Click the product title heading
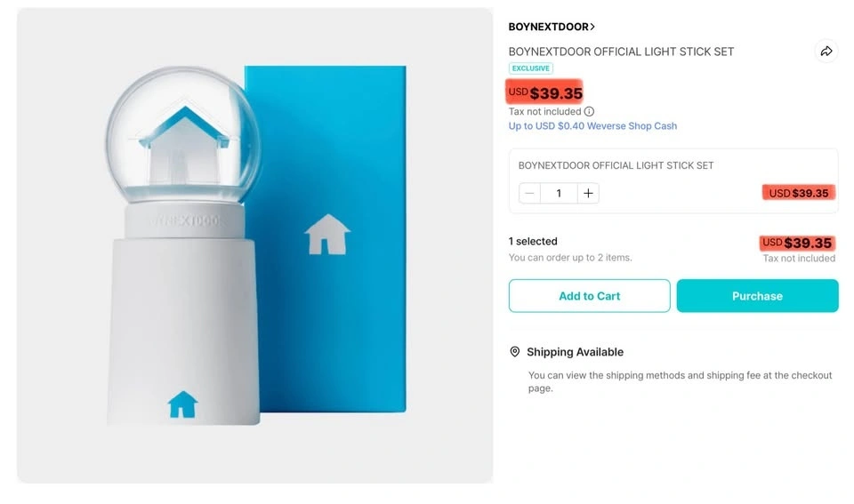This screenshot has height=504, width=854. (621, 52)
